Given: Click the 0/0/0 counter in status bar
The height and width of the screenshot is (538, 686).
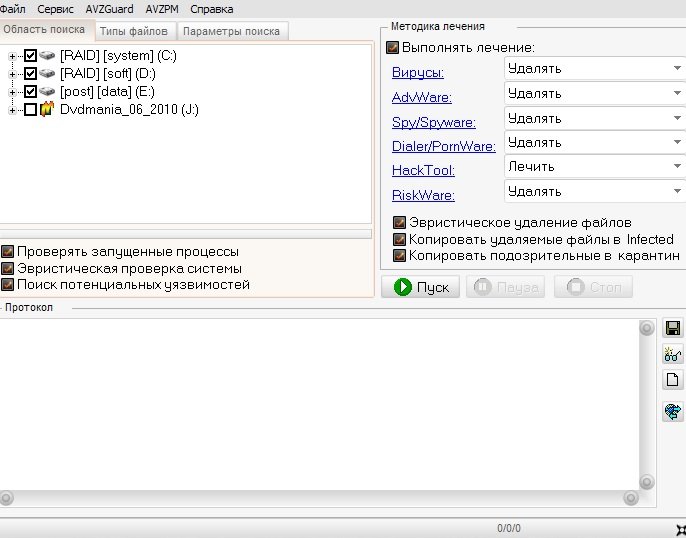Looking at the screenshot, I should coord(509,528).
